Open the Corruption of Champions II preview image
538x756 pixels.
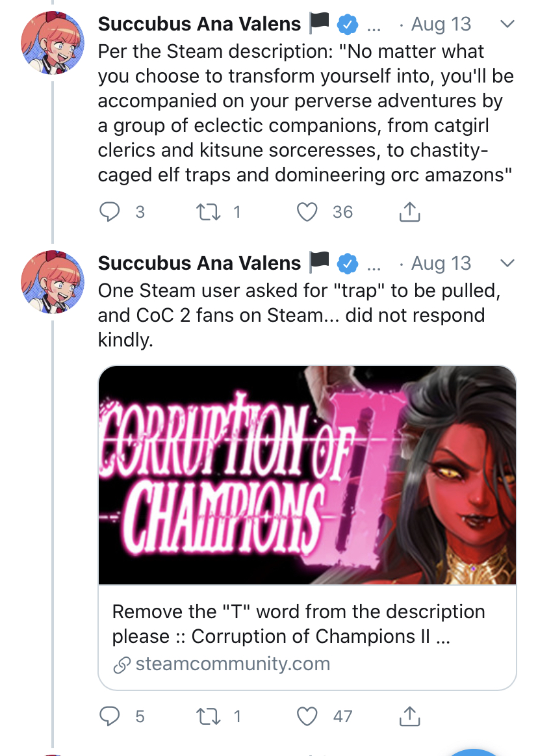click(307, 475)
